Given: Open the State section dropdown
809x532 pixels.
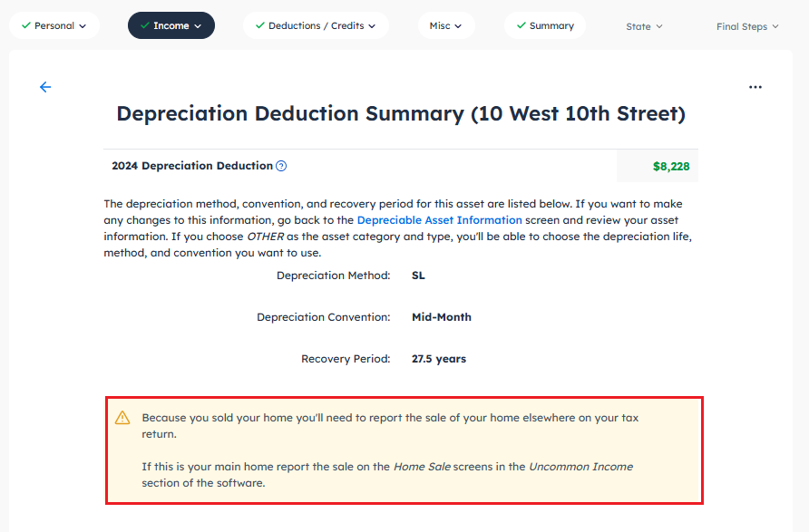Looking at the screenshot, I should [644, 26].
